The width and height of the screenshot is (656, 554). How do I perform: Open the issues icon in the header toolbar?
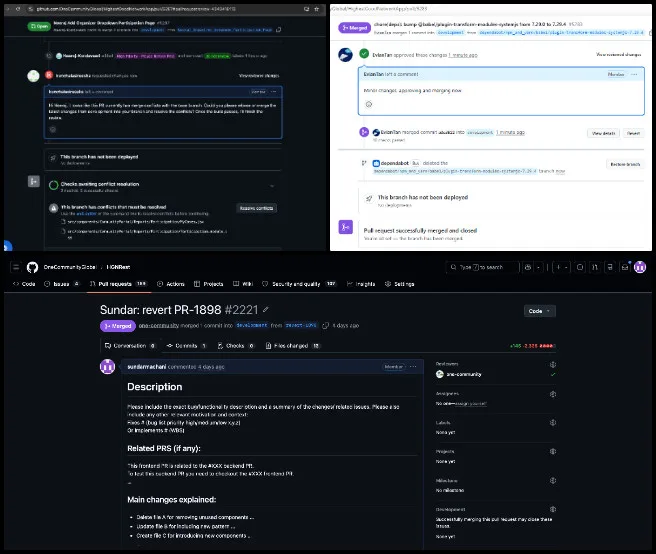coord(580,267)
